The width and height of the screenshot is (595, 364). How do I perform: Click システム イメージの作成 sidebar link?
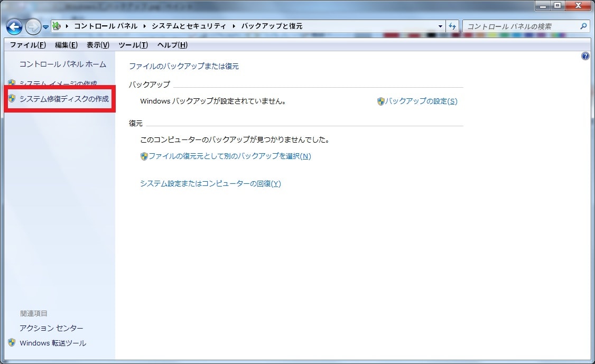(x=58, y=83)
